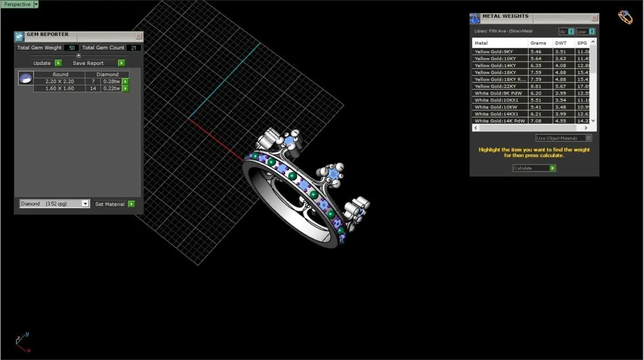Collapse Gem Reporter header with round arrow

coord(78,55)
